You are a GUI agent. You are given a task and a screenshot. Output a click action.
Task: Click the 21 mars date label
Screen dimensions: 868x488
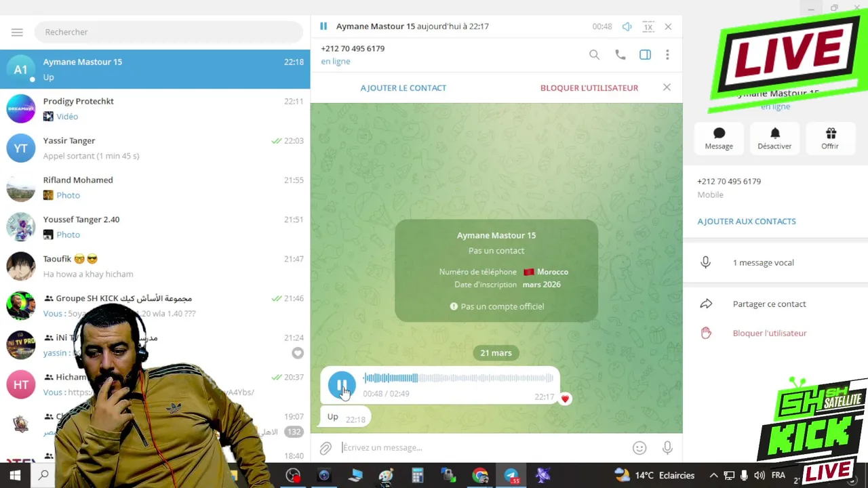pos(496,352)
